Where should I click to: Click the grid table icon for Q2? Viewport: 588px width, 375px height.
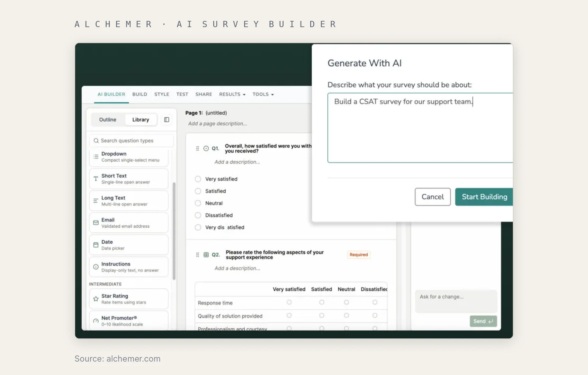coord(206,255)
